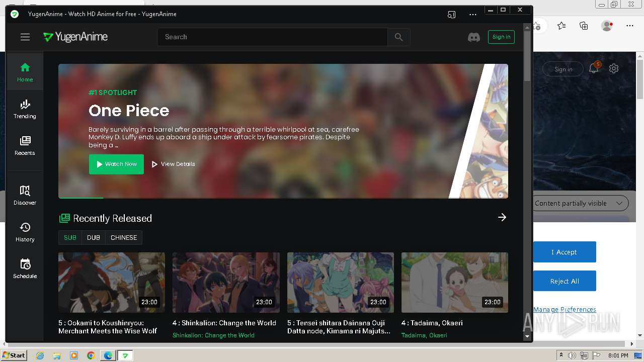
Task: Click the YugenAnime taskbar button
Action: tap(125, 355)
